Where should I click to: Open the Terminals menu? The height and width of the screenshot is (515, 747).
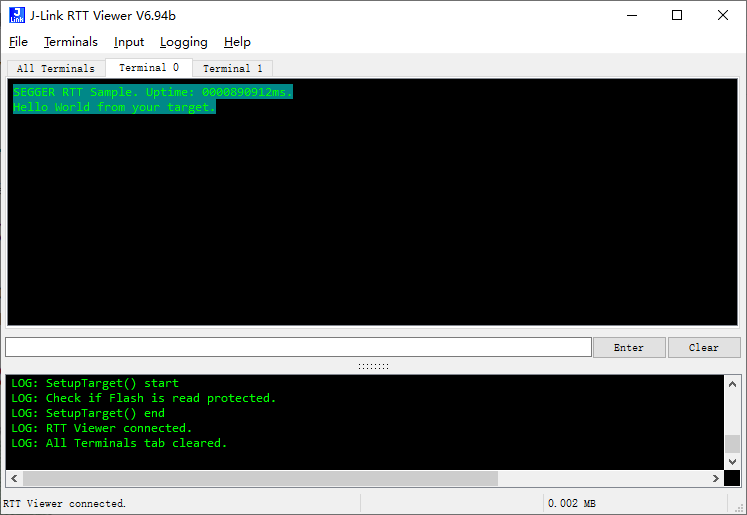pos(71,42)
